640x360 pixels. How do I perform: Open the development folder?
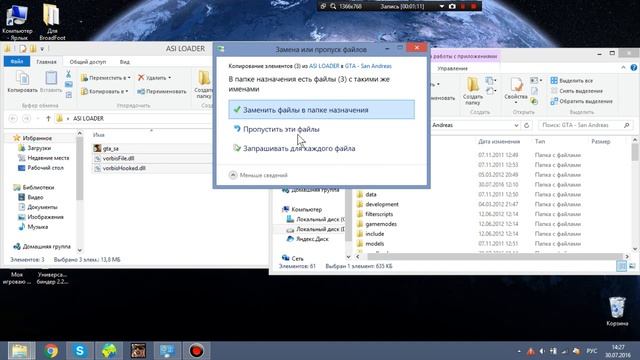tap(378, 204)
